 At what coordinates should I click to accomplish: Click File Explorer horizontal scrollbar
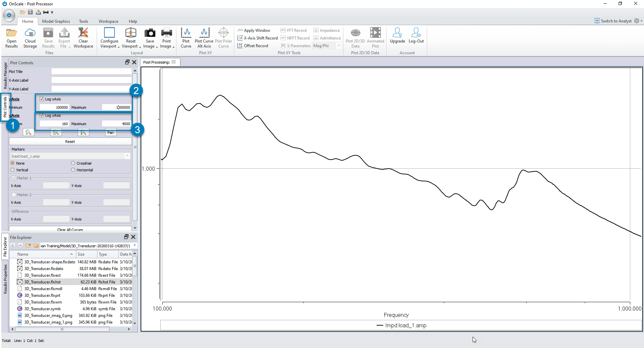[x=62, y=329]
